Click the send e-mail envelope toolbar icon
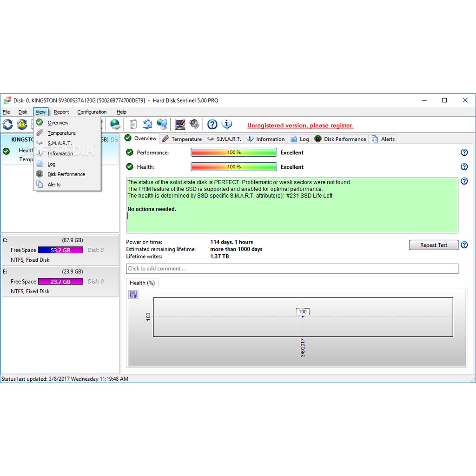This screenshot has height=476, width=476. (147, 125)
